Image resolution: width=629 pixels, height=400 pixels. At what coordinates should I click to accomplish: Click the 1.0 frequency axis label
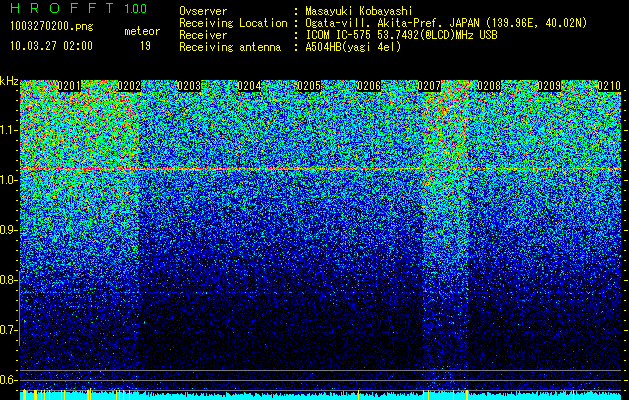click(9, 181)
